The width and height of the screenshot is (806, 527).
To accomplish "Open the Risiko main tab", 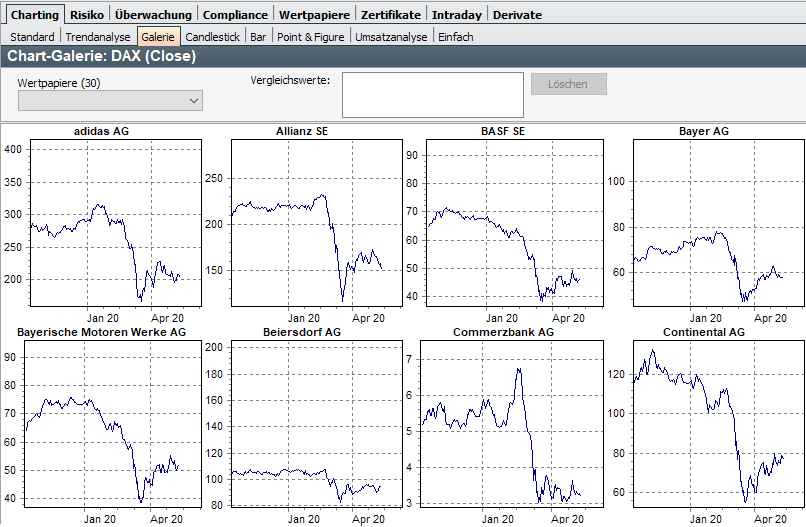I will [x=87, y=15].
